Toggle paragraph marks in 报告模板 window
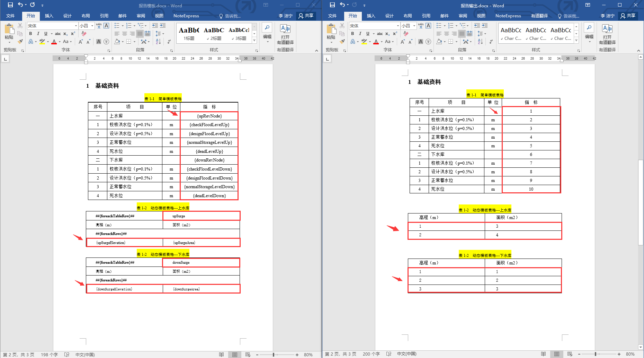Viewport: 644px width, 358px height. [169, 42]
